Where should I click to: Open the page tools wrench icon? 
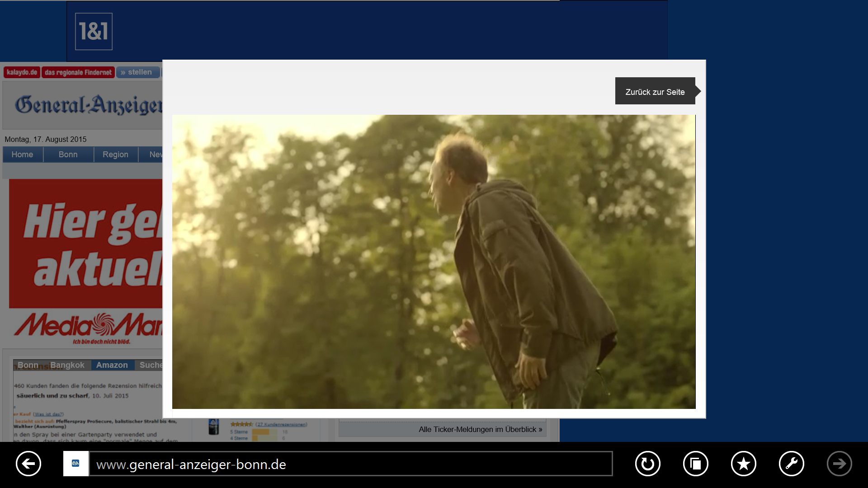point(791,464)
